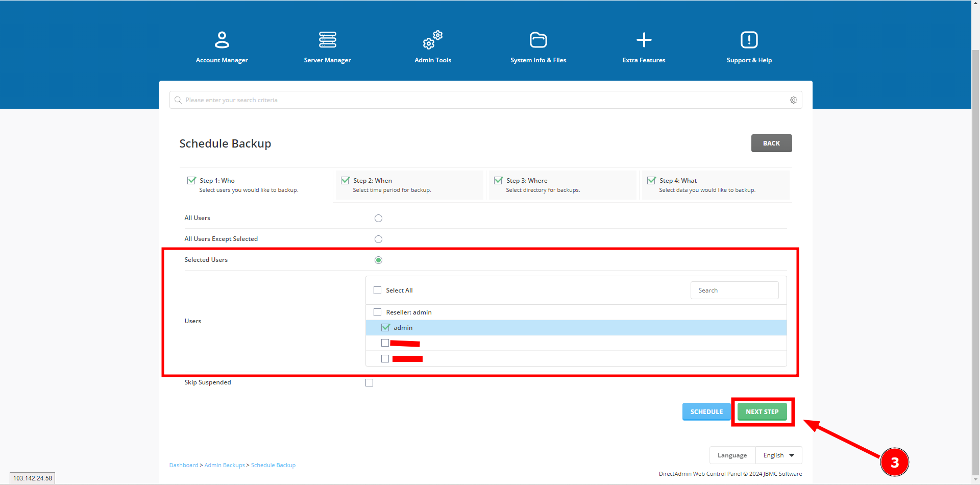Click the Admin Tools label
980x485 pixels.
click(x=432, y=60)
